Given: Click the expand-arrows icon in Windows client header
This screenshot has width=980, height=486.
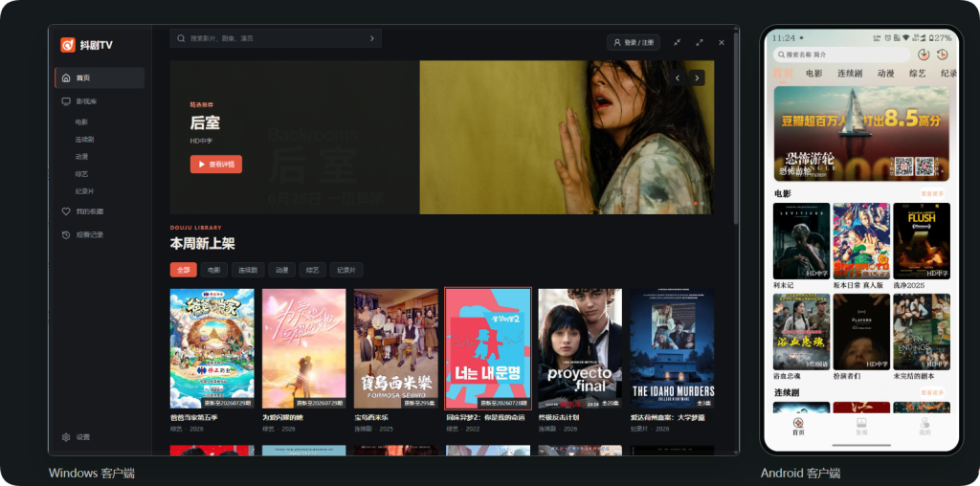Looking at the screenshot, I should click(x=700, y=42).
